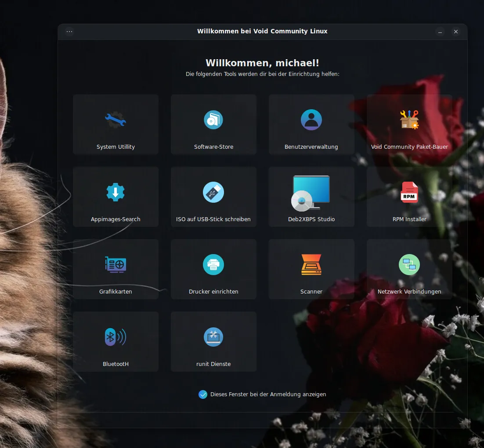The height and width of the screenshot is (448, 484).
Task: Click the 'Scanner' tile label
Action: point(311,291)
